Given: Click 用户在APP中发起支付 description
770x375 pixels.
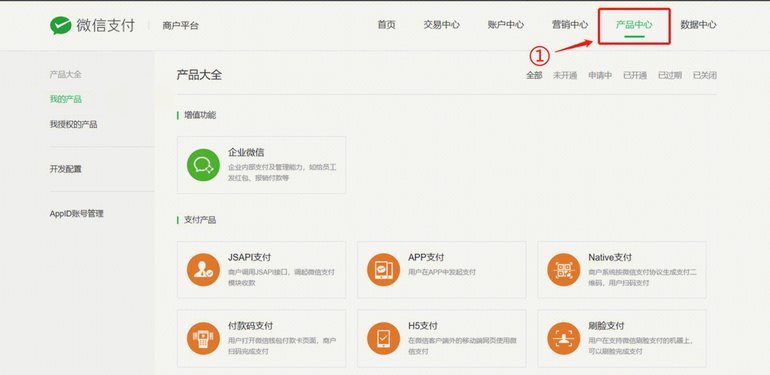Looking at the screenshot, I should click(442, 272).
